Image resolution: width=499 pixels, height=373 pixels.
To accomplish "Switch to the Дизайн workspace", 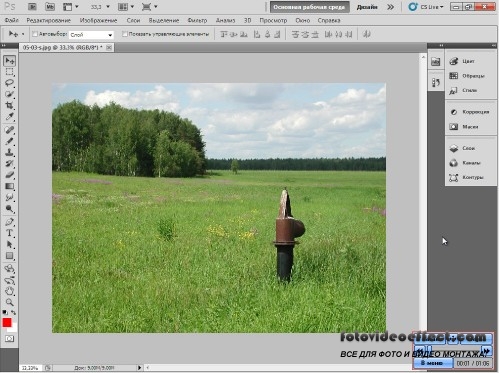I will (367, 7).
